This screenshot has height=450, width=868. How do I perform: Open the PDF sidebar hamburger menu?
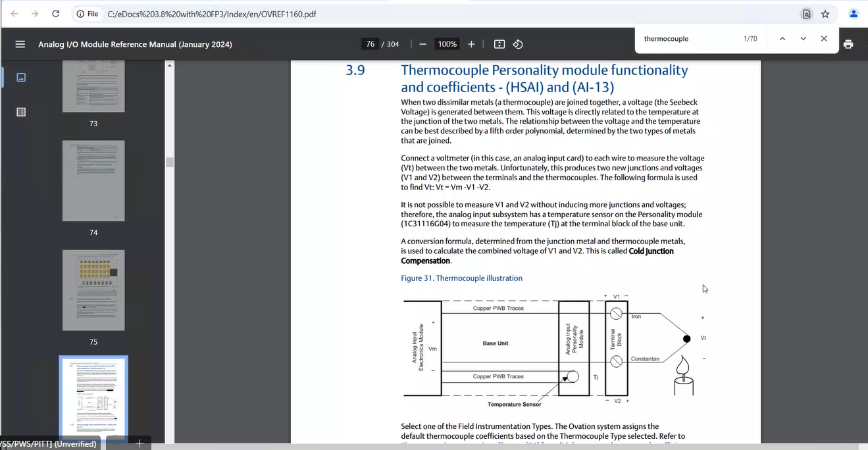click(x=20, y=44)
